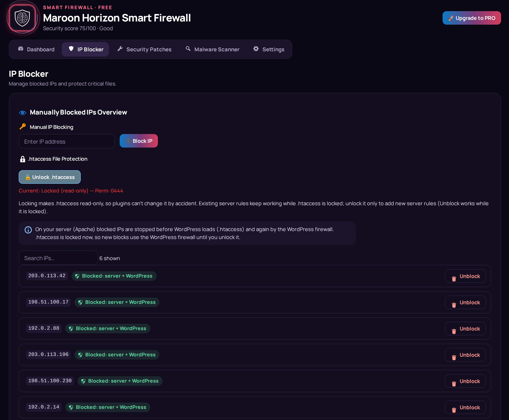Click the eye icon beside Manually Blocked IPs Overview
This screenshot has width=509, height=420.
point(22,113)
